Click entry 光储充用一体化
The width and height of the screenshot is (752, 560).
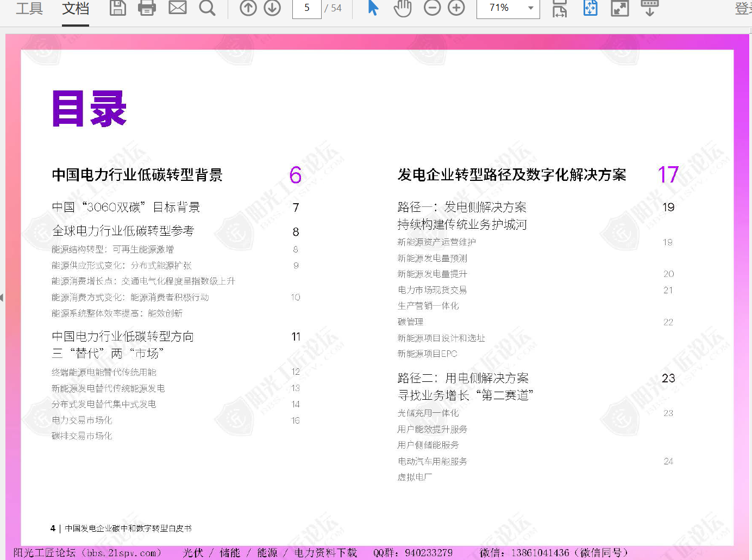click(428, 413)
